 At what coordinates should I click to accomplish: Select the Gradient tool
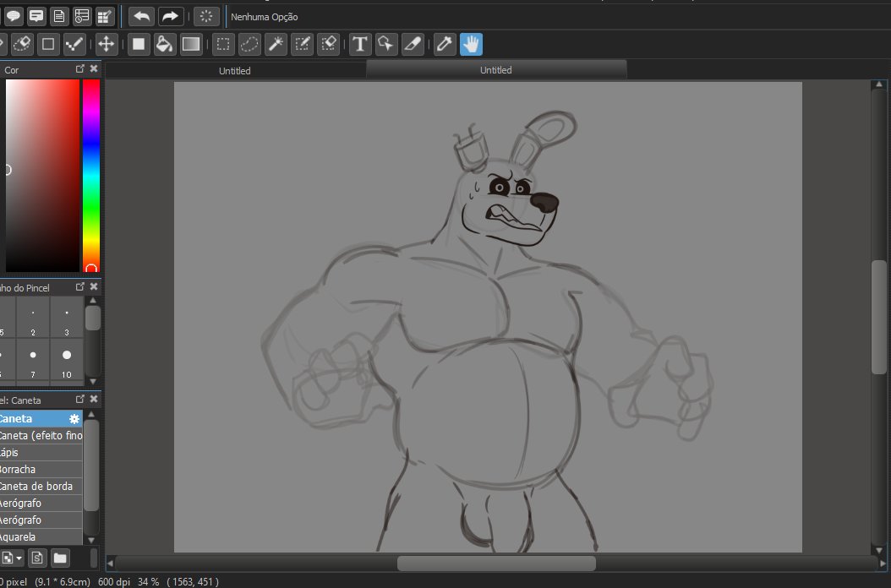coord(191,44)
